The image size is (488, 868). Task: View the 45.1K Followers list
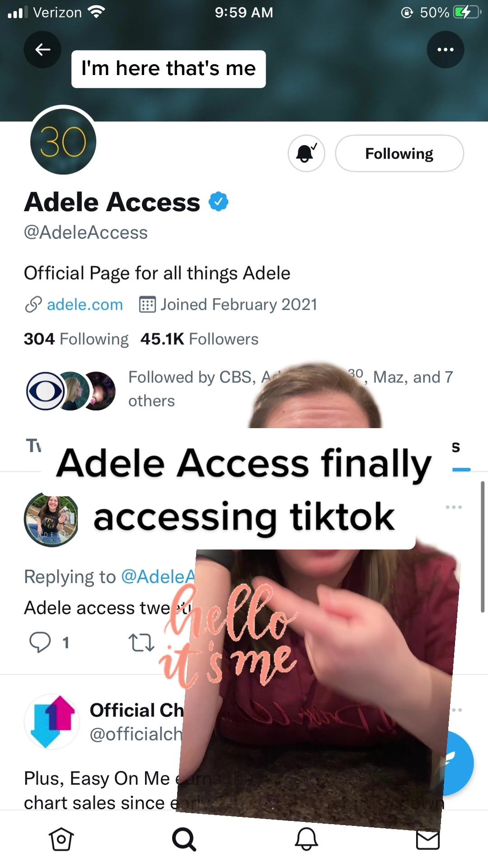[199, 339]
